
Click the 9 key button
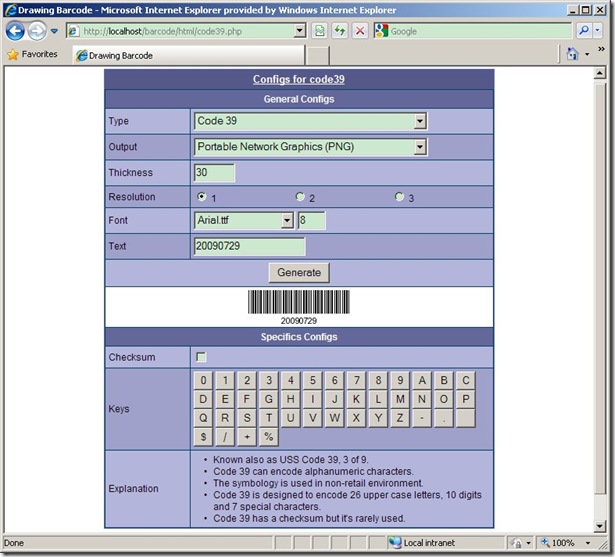tap(400, 380)
